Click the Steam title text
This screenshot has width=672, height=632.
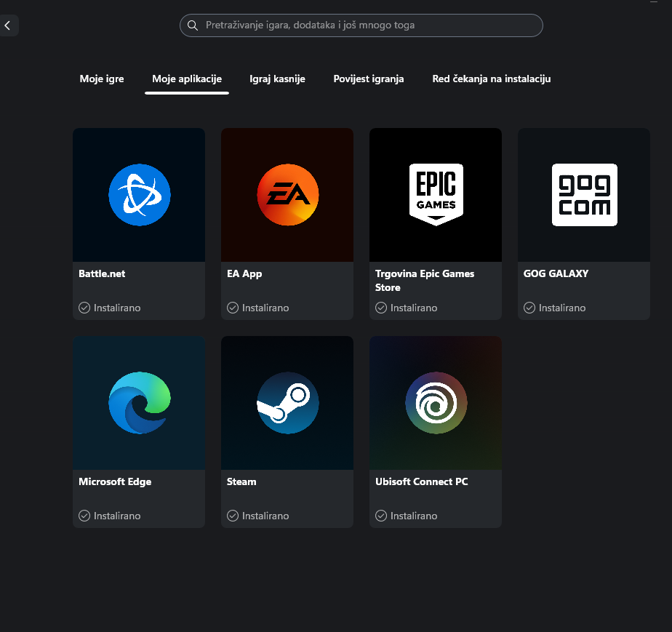(241, 482)
